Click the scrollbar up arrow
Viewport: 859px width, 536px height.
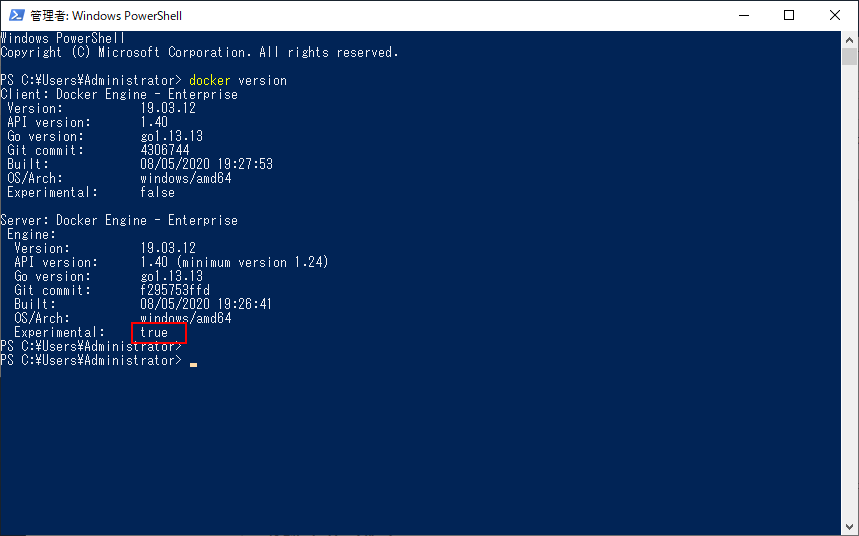849,40
